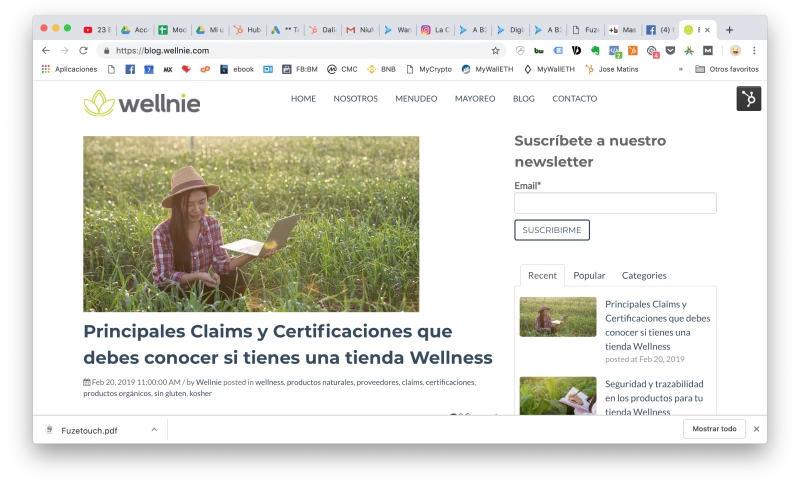Open the Otros favoritos folder
800x480 pixels.
727,69
